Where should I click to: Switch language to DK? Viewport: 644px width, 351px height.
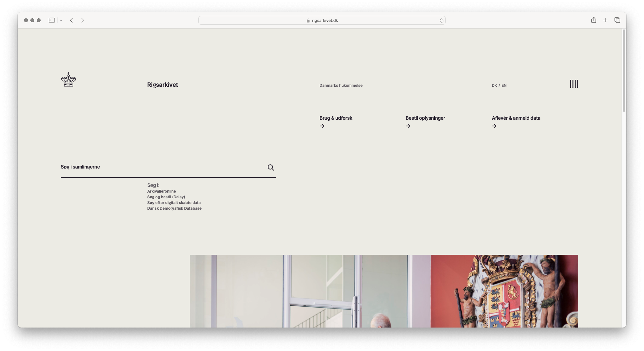[x=494, y=86]
